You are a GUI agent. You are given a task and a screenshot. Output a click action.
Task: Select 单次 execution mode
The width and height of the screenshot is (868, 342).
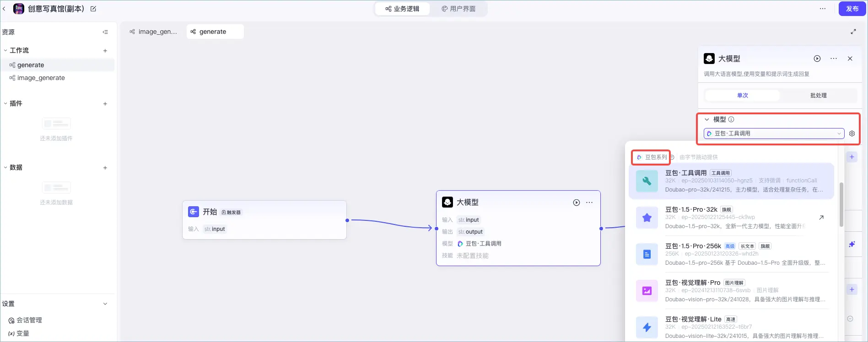click(743, 96)
